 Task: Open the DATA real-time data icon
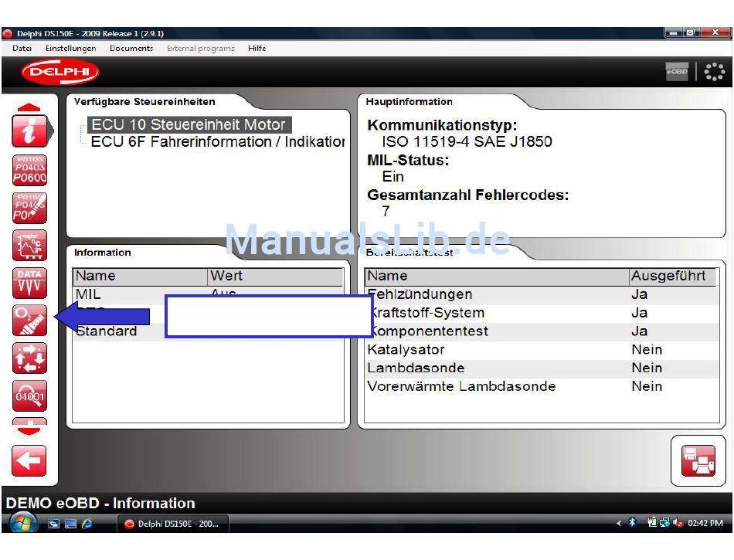coord(29,283)
